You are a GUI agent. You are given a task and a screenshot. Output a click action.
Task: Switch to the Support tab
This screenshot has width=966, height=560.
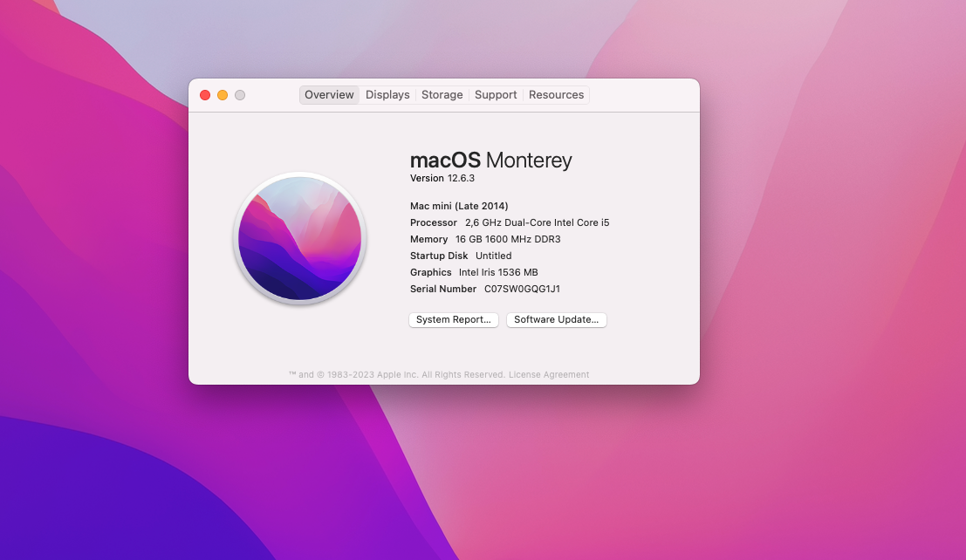tap(496, 95)
